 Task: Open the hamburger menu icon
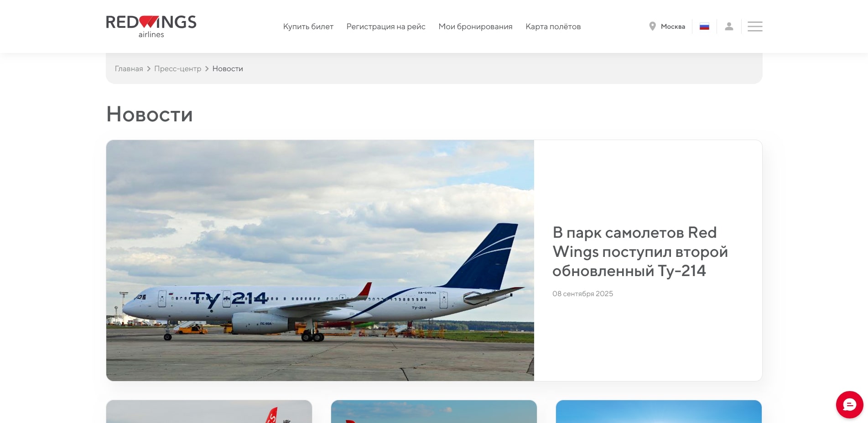tap(755, 26)
